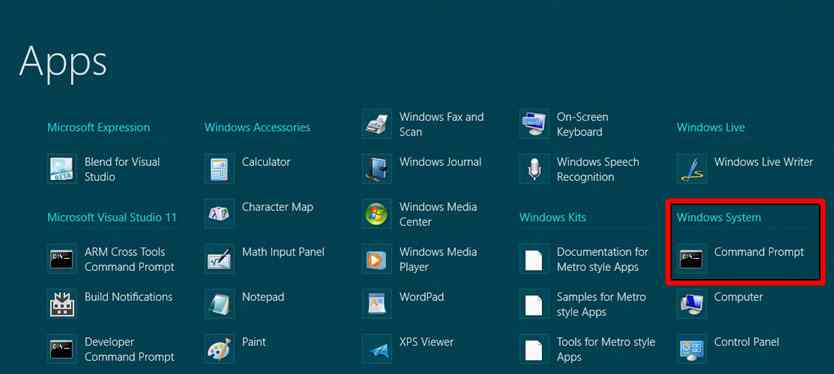Click the Windows Media Player label
The image size is (834, 374).
tap(438, 259)
